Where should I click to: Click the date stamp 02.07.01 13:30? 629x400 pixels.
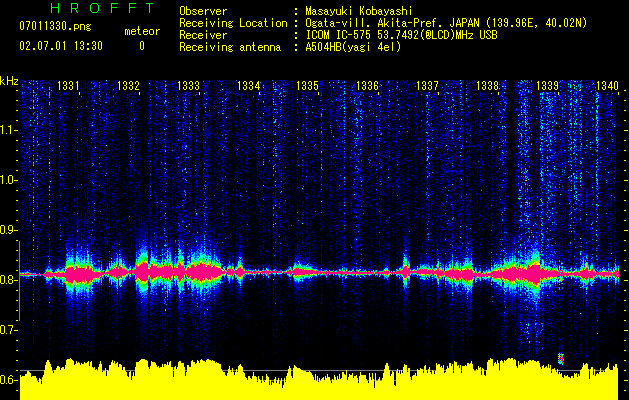coord(61,46)
